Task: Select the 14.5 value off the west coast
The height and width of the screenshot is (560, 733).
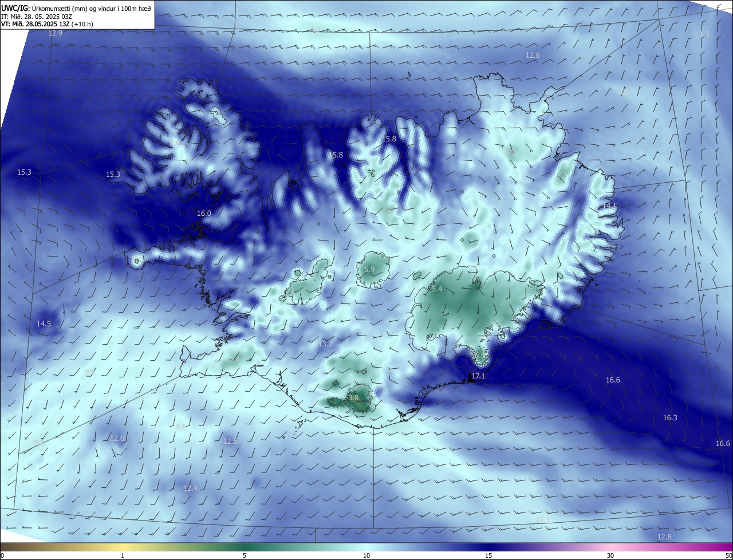Action: tap(44, 324)
